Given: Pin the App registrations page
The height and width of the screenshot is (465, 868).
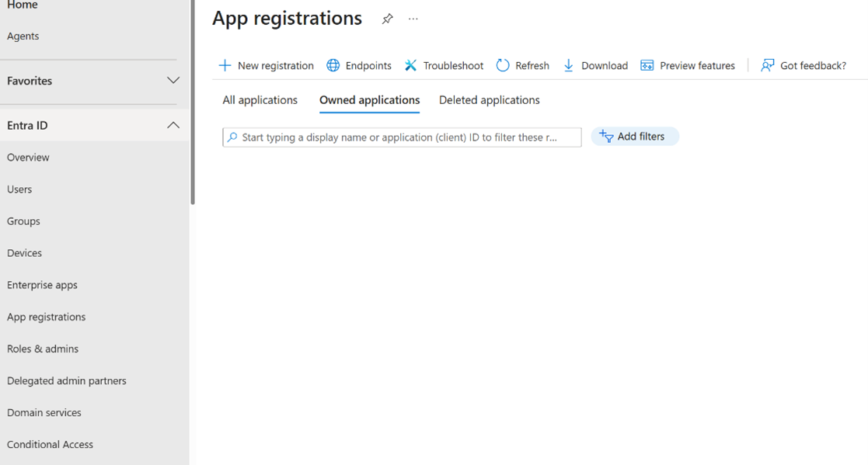Looking at the screenshot, I should pyautogui.click(x=387, y=19).
